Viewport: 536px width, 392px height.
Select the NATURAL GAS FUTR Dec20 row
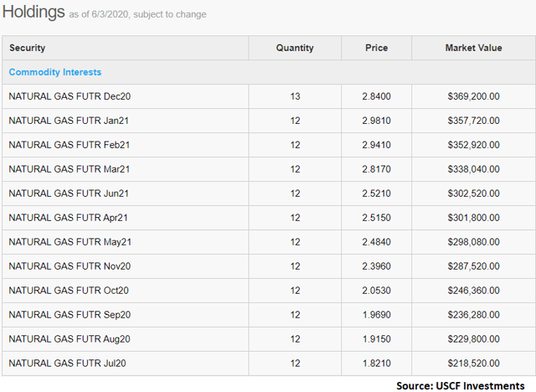point(269,96)
